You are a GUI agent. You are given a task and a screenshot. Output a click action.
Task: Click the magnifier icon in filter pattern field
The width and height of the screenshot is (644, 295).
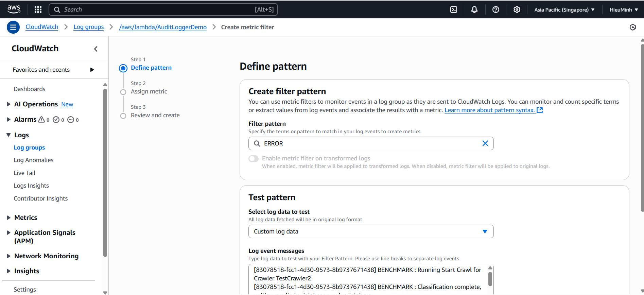(257, 143)
